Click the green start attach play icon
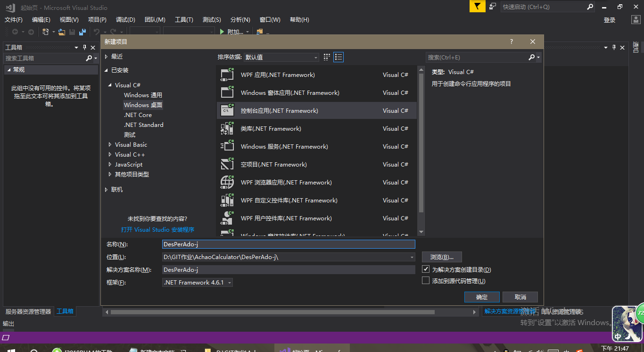 222,32
